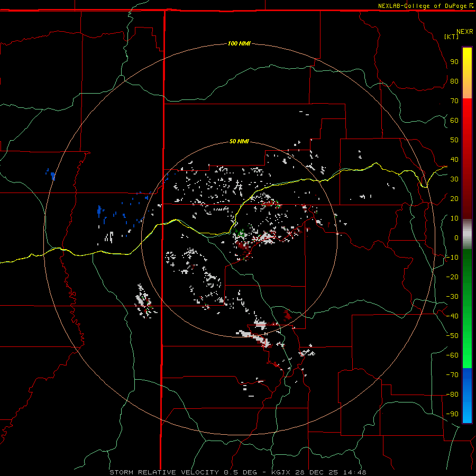Click the NEXLAB-College of DuPage label
Viewport: 476px width, 476px height.
pos(422,6)
